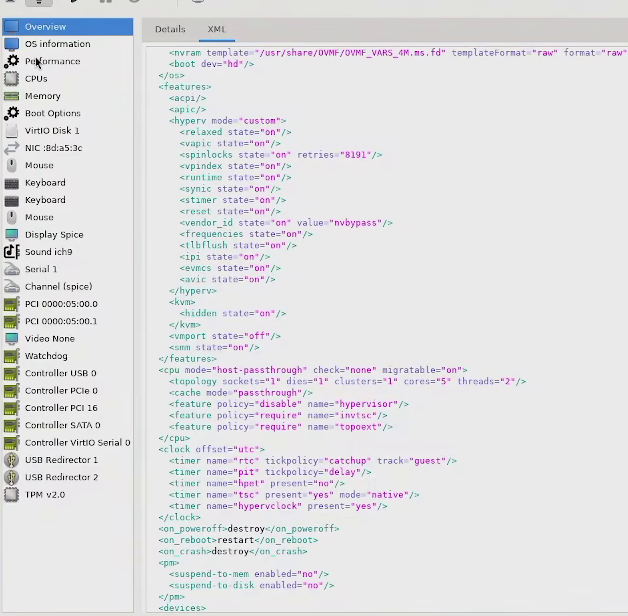The width and height of the screenshot is (628, 616).
Task: Open USB Redirector 1 icon
Action: pos(11,460)
